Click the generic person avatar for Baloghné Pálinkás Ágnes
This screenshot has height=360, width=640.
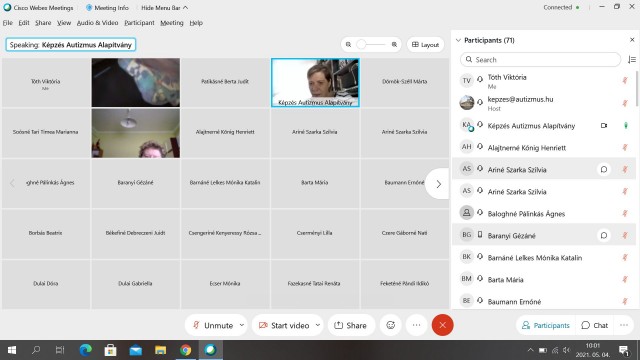(x=467, y=213)
